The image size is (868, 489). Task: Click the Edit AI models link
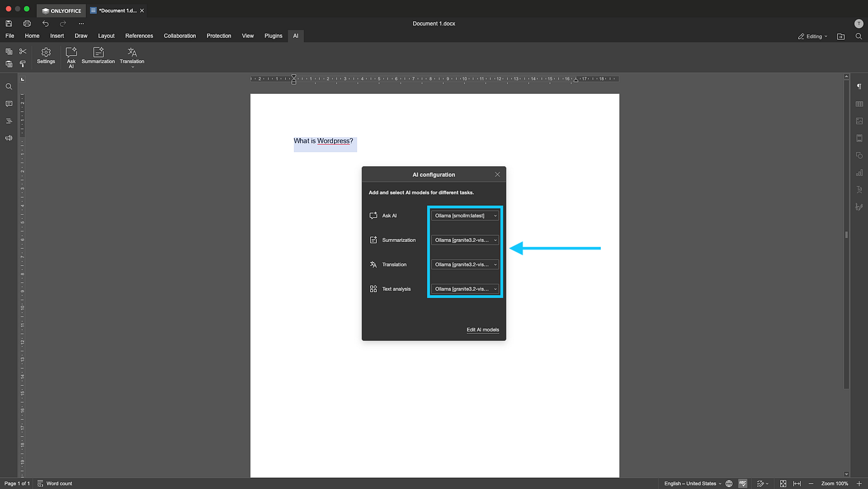[483, 330]
